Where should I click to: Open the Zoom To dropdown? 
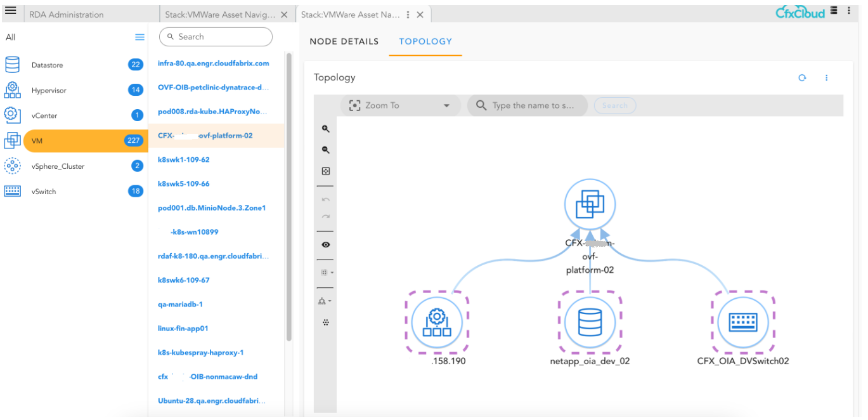(x=400, y=105)
